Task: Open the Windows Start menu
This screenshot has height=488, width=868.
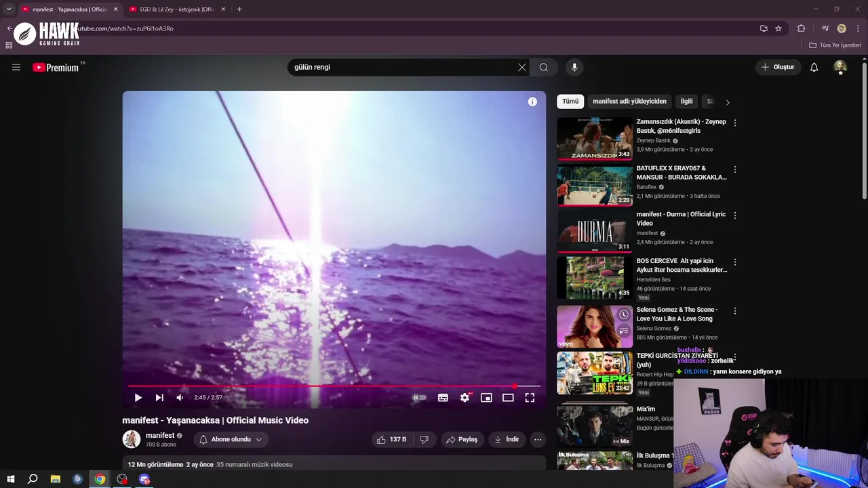Action: click(11, 479)
